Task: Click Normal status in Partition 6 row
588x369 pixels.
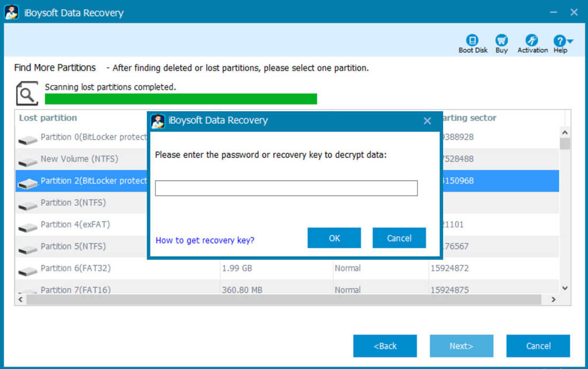Action: point(347,268)
